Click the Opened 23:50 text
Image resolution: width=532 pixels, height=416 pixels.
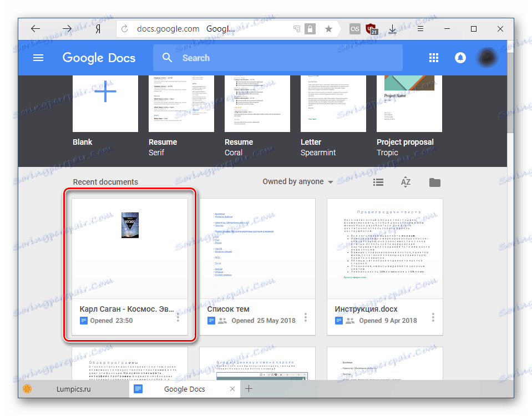[112, 321]
